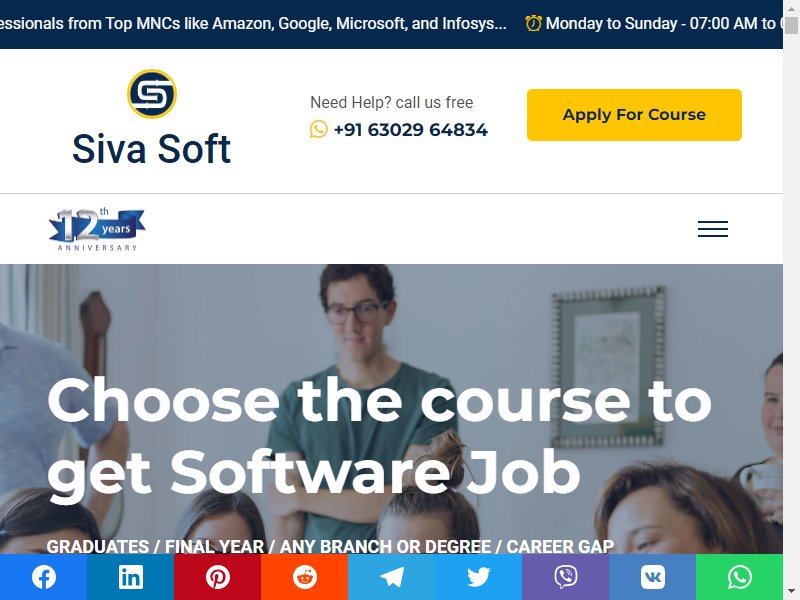Click the scrollbar up arrow
This screenshot has height=600, width=800.
(x=791, y=9)
